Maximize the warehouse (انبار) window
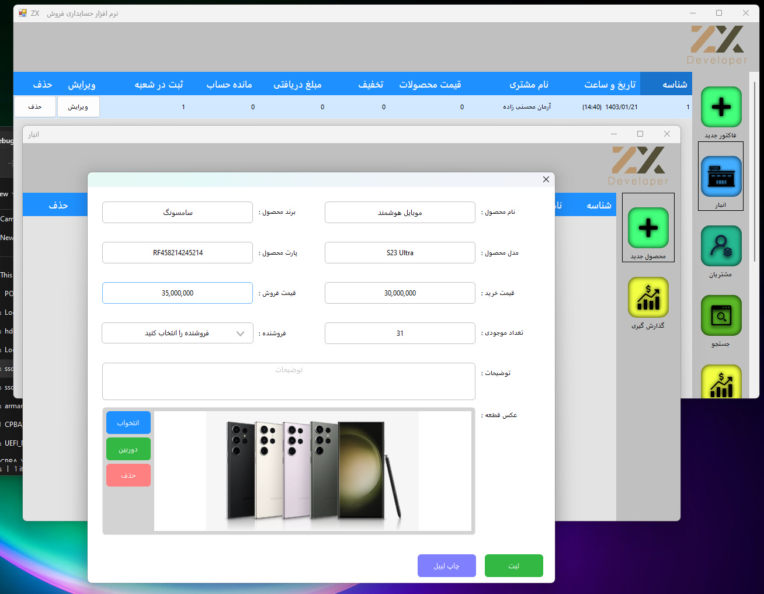The image size is (764, 594). [640, 134]
